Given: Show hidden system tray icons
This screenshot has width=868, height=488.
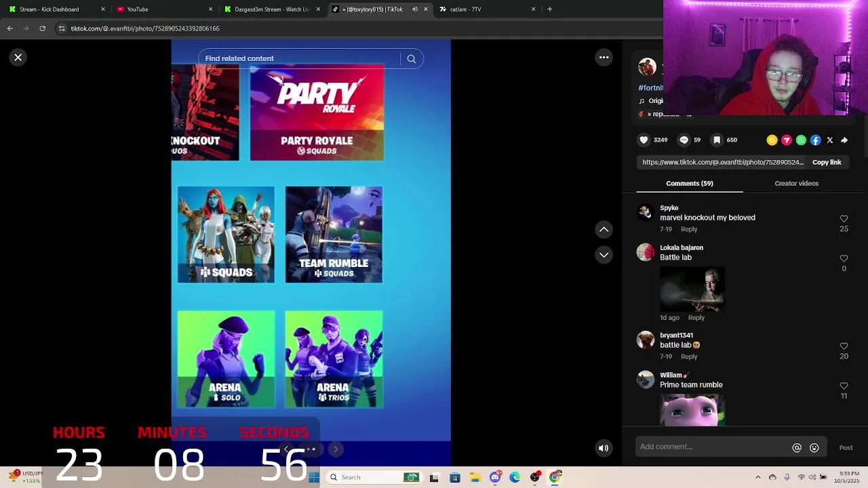Looking at the screenshot, I should click(757, 478).
